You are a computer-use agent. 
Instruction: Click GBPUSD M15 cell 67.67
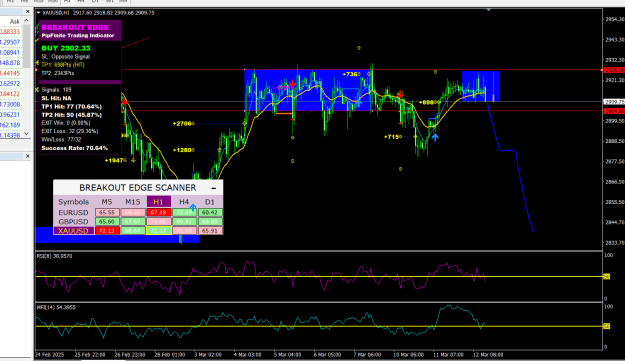point(133,222)
